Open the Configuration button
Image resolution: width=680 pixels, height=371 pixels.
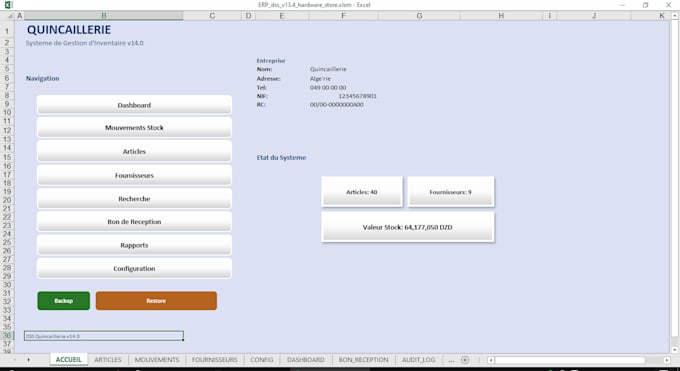click(134, 269)
